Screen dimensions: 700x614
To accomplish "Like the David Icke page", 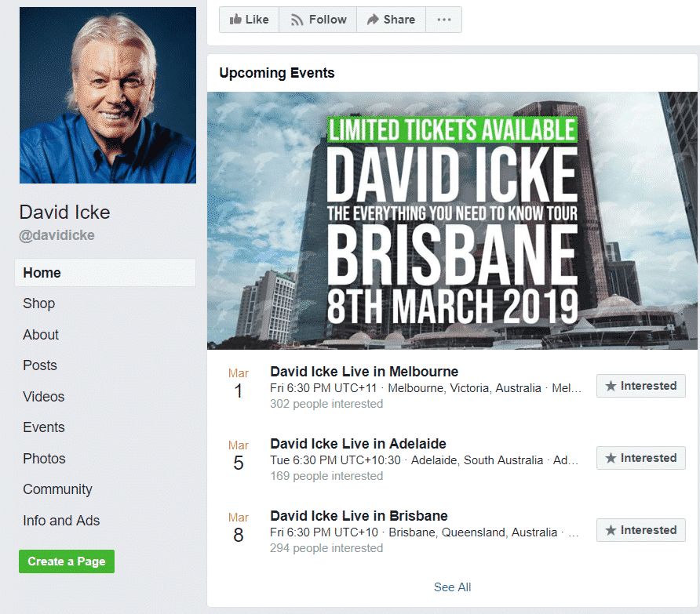I will click(x=249, y=20).
